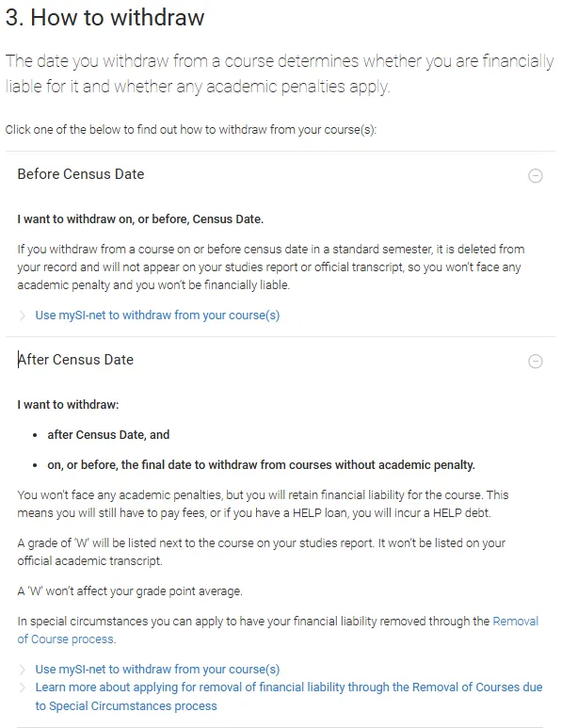Open mySI-net link under After Census Date
Image resolution: width=561 pixels, height=728 pixels.
(157, 669)
